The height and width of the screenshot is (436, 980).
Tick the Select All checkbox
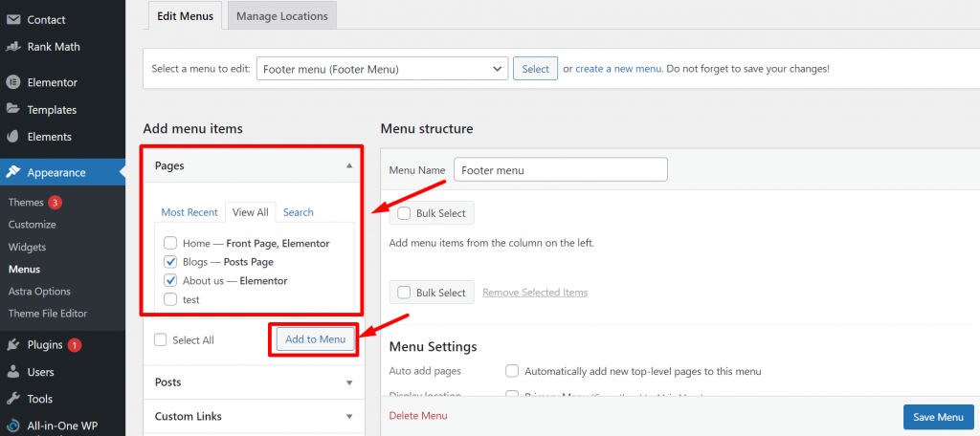tap(161, 339)
